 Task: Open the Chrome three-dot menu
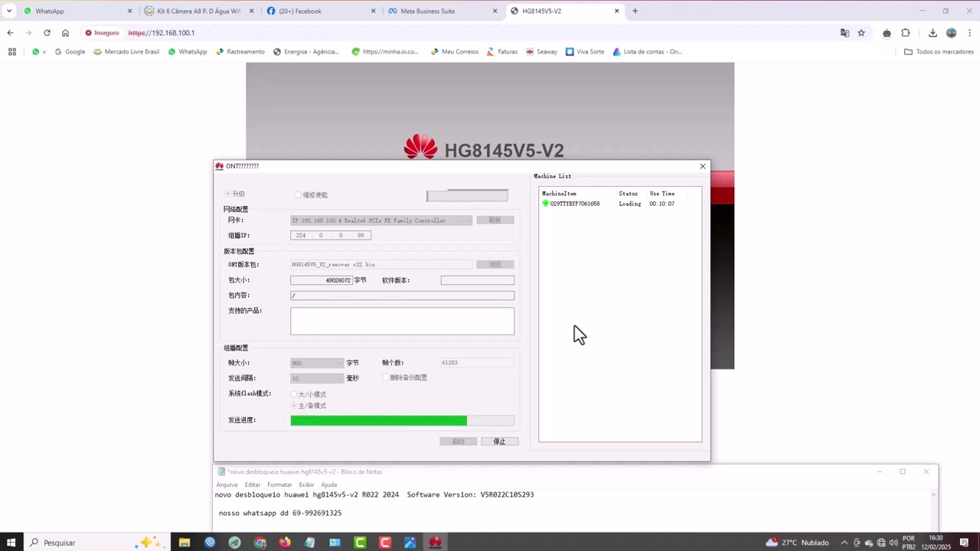click(970, 33)
